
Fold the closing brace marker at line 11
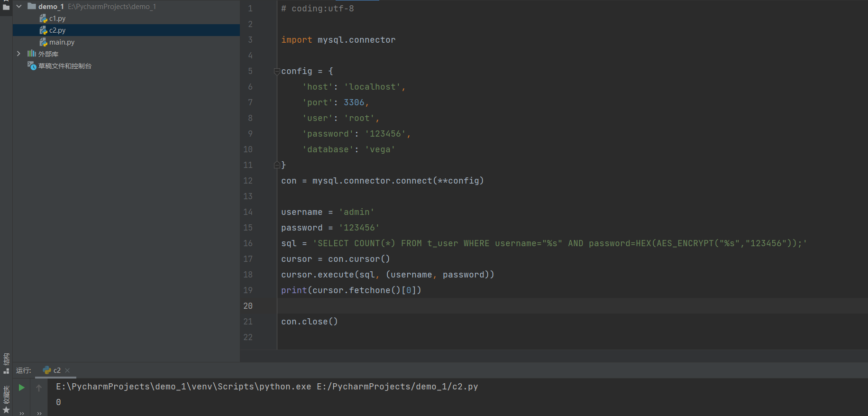tap(277, 165)
